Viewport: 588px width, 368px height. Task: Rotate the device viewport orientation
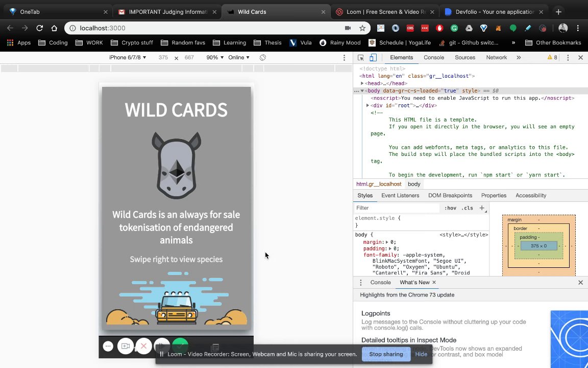(x=262, y=57)
